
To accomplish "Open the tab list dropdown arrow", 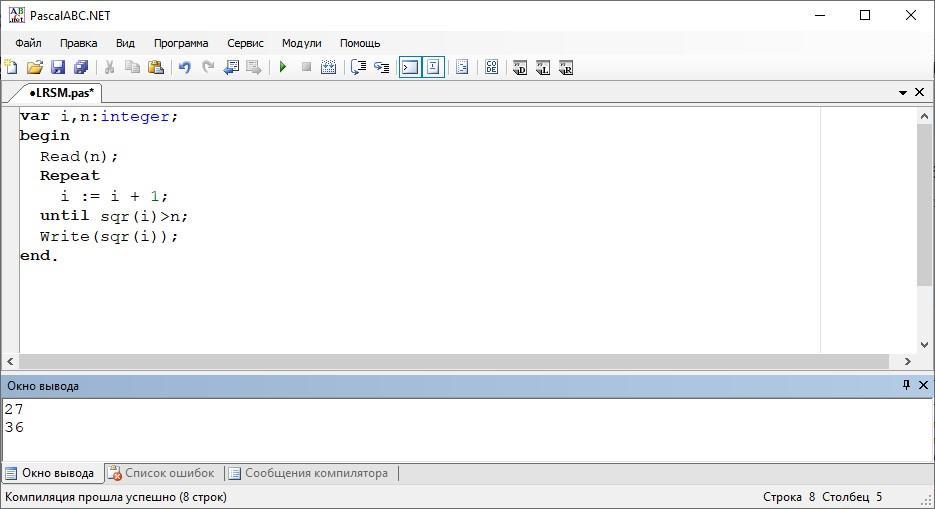I will coord(903,92).
